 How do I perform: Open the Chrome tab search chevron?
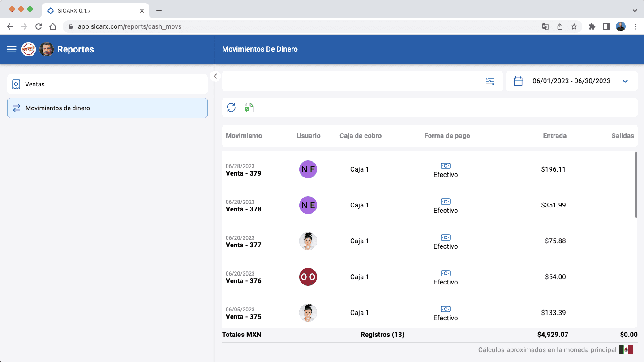point(635,10)
